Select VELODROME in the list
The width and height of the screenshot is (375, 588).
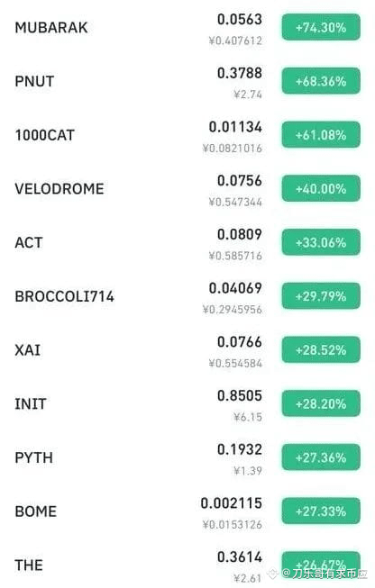59,188
